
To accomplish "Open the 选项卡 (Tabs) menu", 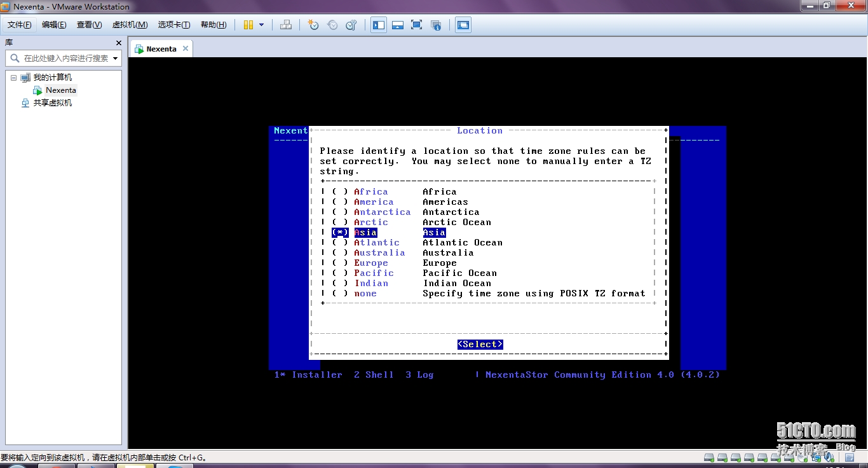I will [174, 25].
